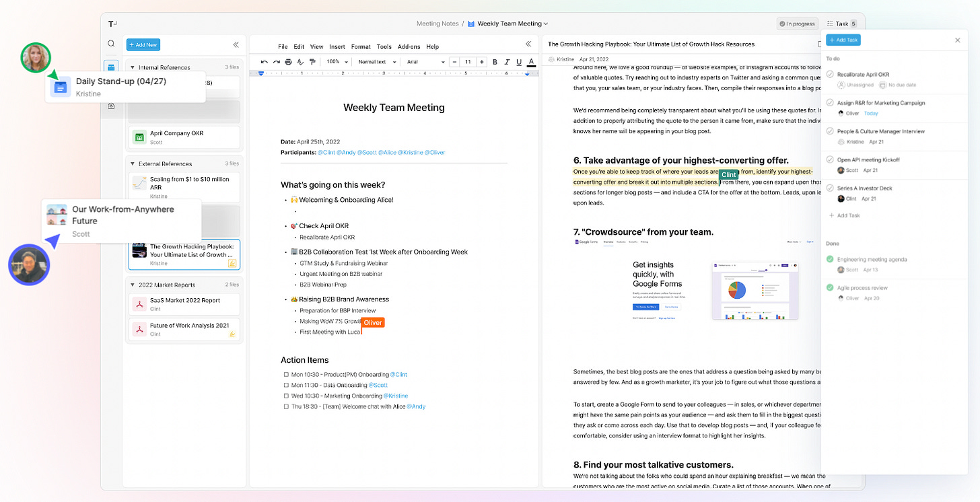Image resolution: width=980 pixels, height=502 pixels.
Task: Open the inbox icon in left sidebar
Action: pyautogui.click(x=111, y=106)
